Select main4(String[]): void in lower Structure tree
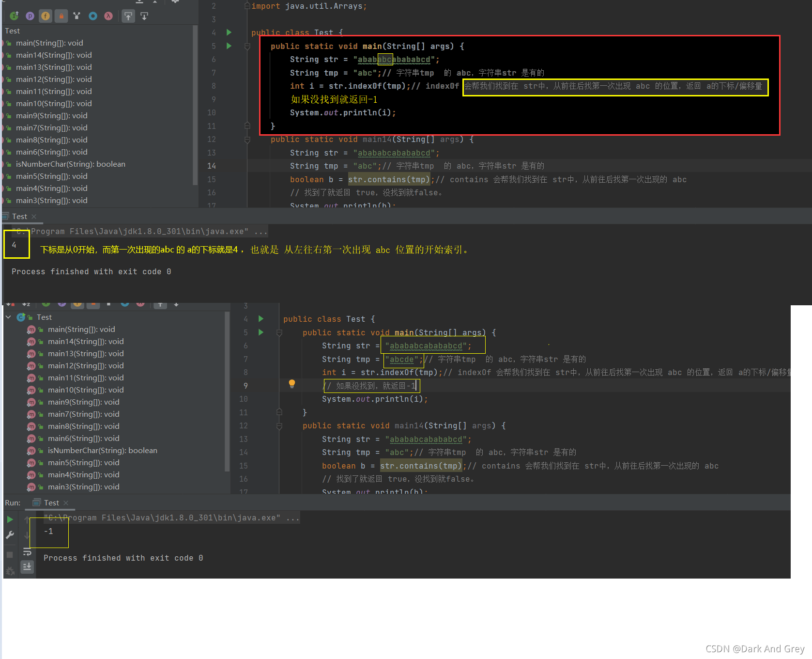Viewport: 812px width, 659px height. click(x=84, y=475)
